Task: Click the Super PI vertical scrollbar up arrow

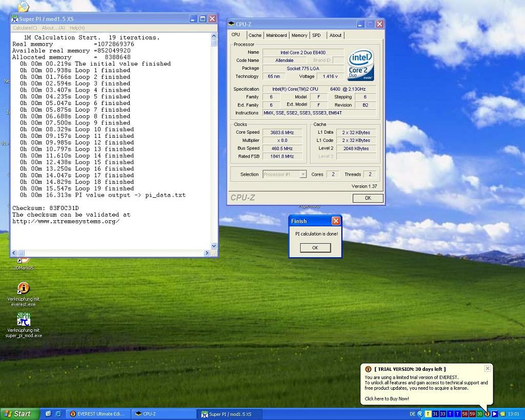Action: click(214, 36)
